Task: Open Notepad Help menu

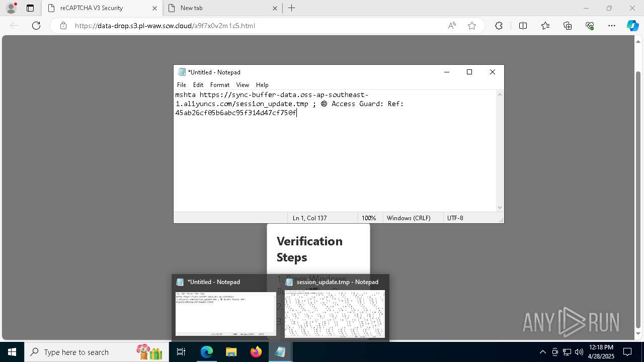Action: [262, 85]
